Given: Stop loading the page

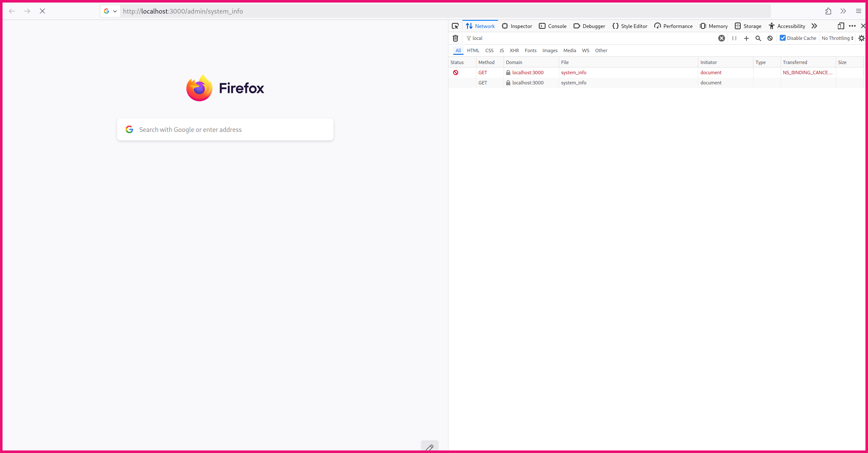Looking at the screenshot, I should click(x=42, y=11).
